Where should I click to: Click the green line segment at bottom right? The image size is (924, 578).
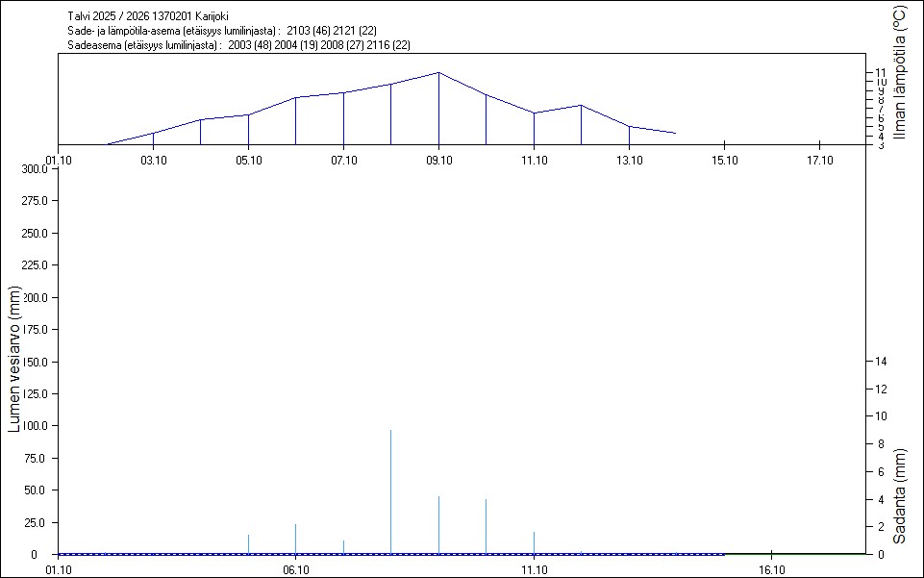793,554
